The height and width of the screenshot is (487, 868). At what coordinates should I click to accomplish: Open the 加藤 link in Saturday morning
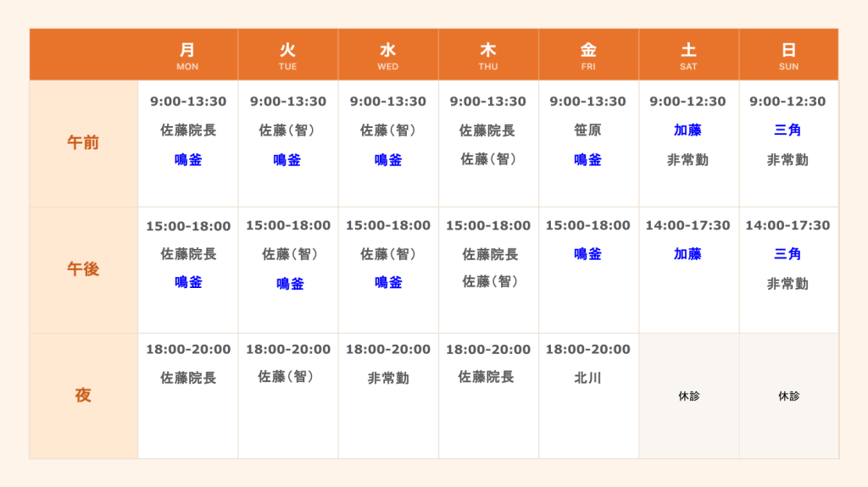[x=687, y=130]
